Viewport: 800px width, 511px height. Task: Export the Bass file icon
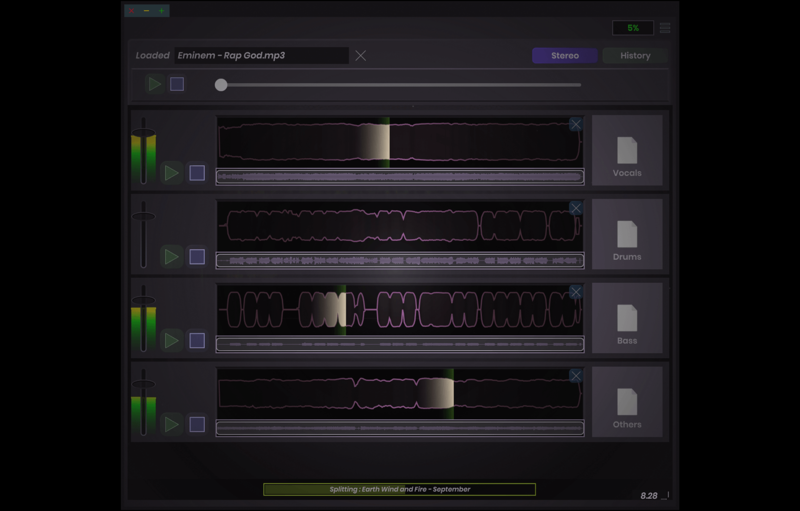click(x=627, y=317)
